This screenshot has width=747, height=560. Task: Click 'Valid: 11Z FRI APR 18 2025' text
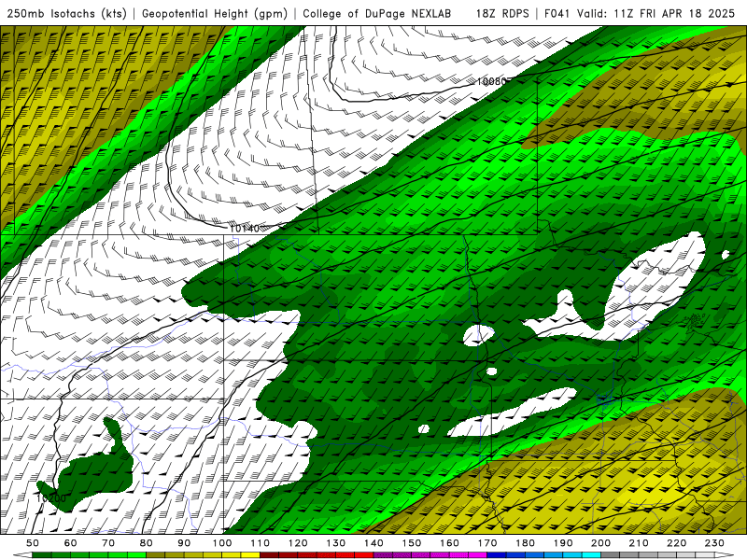(x=656, y=13)
